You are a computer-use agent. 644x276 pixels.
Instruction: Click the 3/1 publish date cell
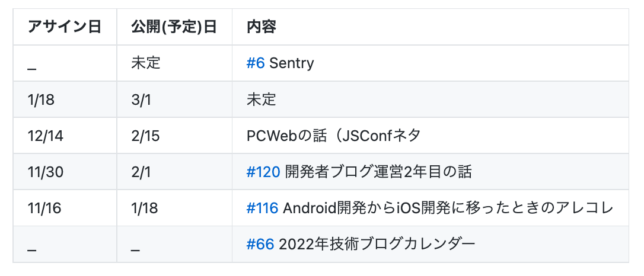(174, 100)
